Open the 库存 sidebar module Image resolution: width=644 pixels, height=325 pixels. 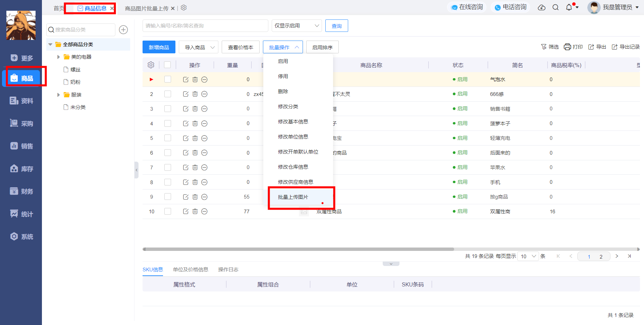click(x=21, y=169)
